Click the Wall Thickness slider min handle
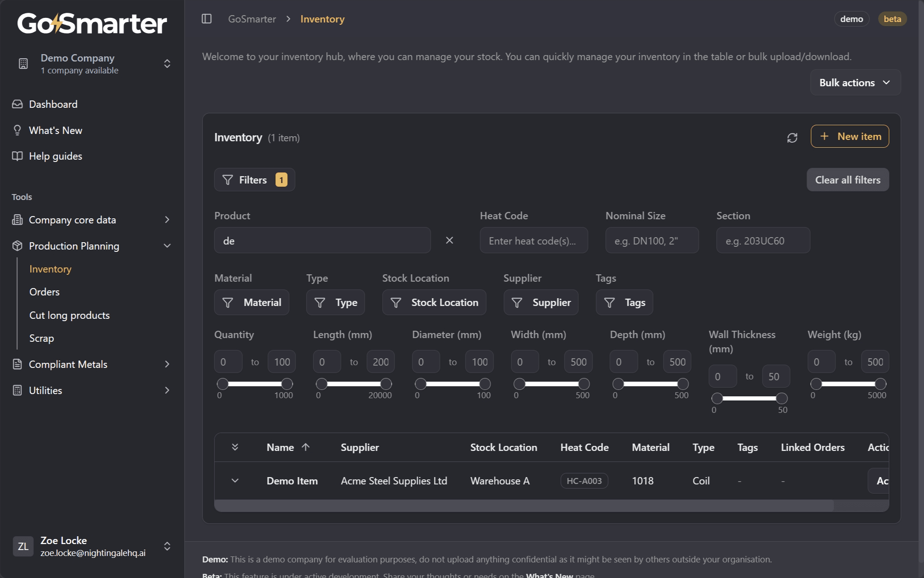This screenshot has width=924, height=578. [717, 398]
